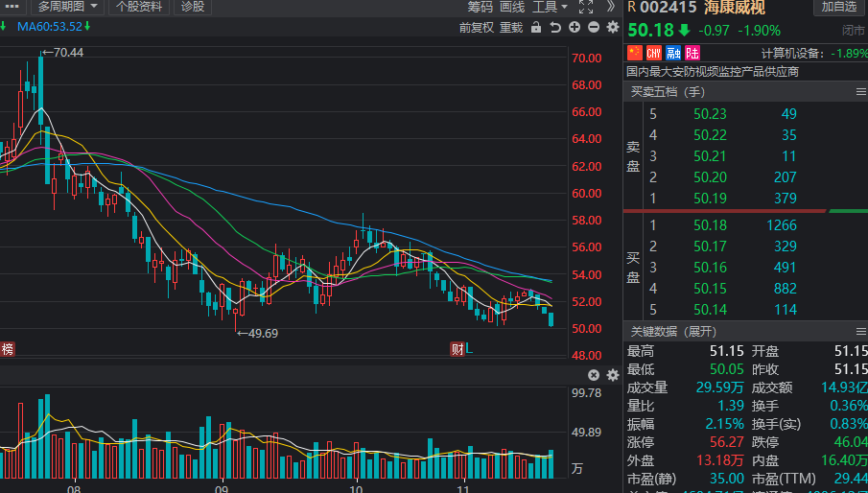Open the 个股资料 tab
868x493 pixels.
(x=138, y=7)
